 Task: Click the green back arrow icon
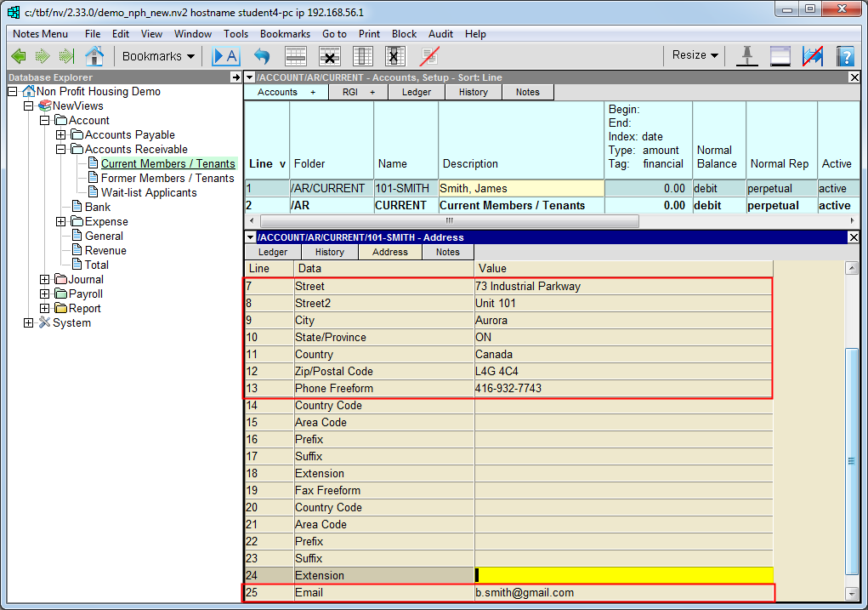tap(18, 56)
